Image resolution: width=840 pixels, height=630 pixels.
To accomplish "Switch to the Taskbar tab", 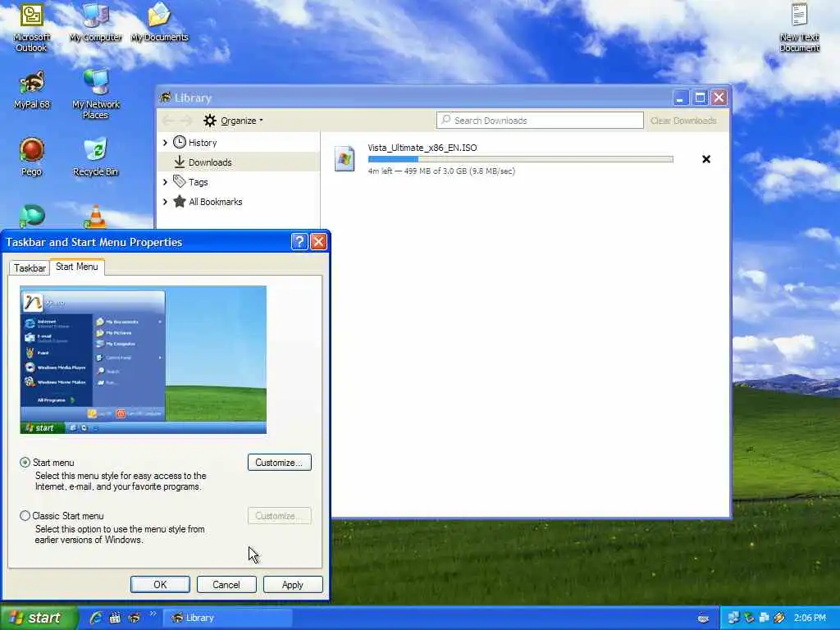I will pyautogui.click(x=30, y=268).
